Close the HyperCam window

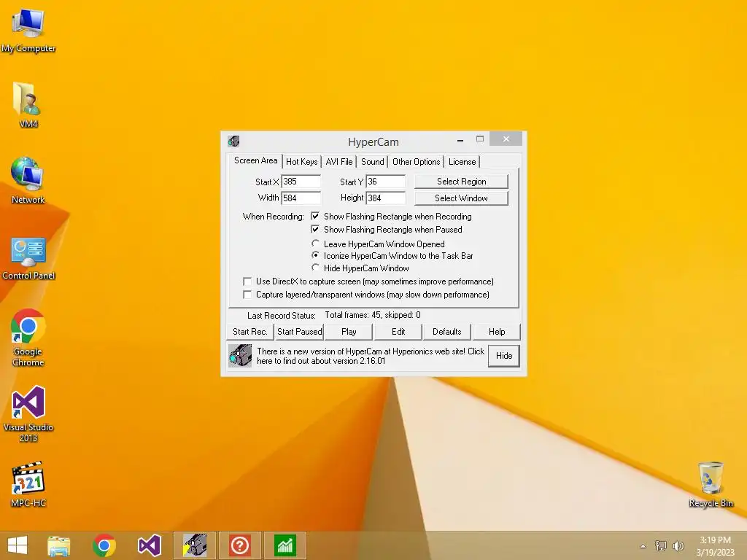[506, 139]
